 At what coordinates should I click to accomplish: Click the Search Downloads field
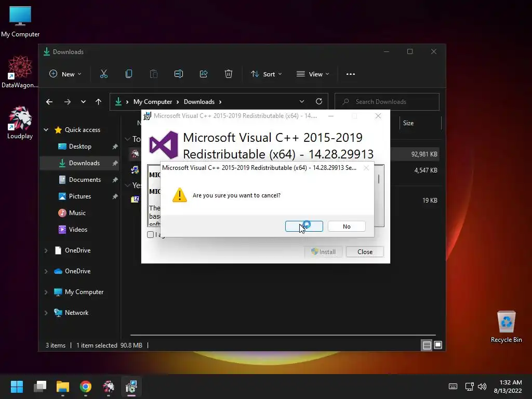[387, 102]
